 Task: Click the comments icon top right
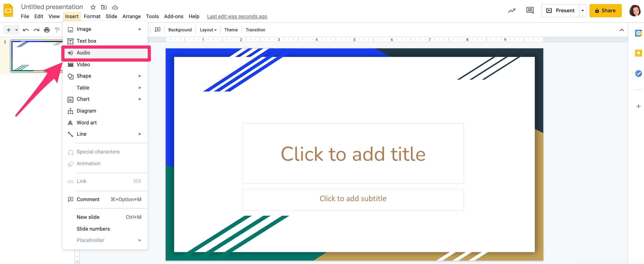530,10
